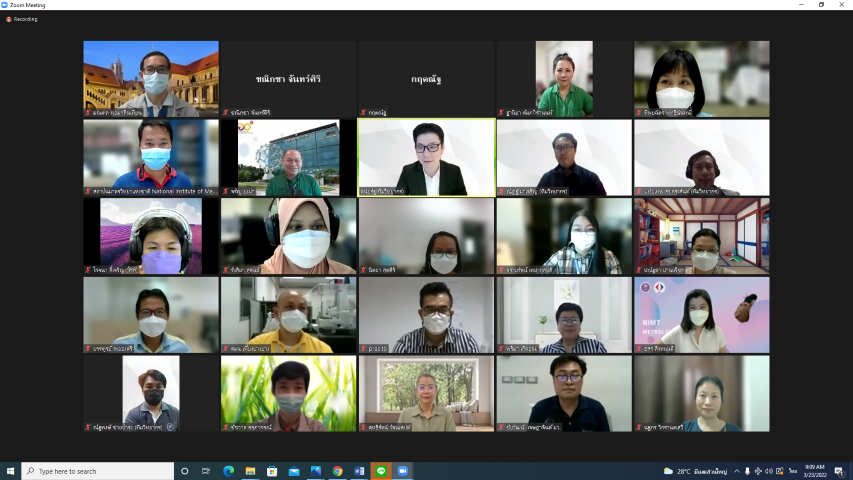Open the 28°C weather widget
853x480 pixels.
click(700, 471)
